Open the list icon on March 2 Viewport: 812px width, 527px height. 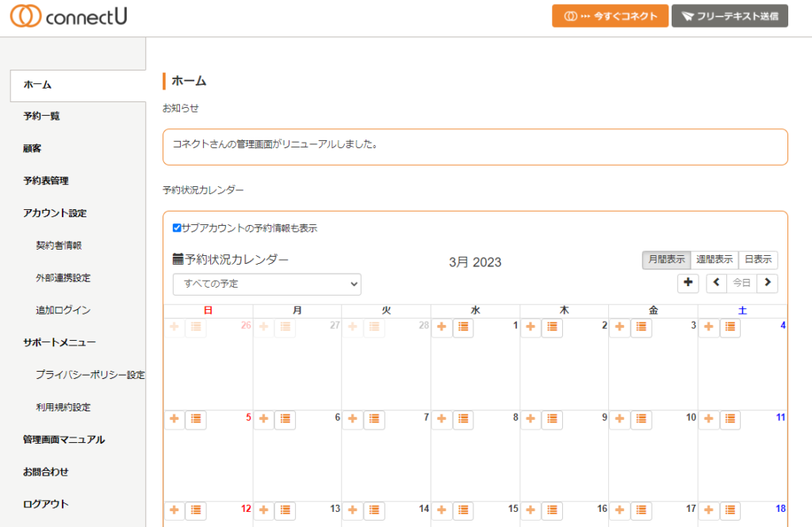point(552,327)
